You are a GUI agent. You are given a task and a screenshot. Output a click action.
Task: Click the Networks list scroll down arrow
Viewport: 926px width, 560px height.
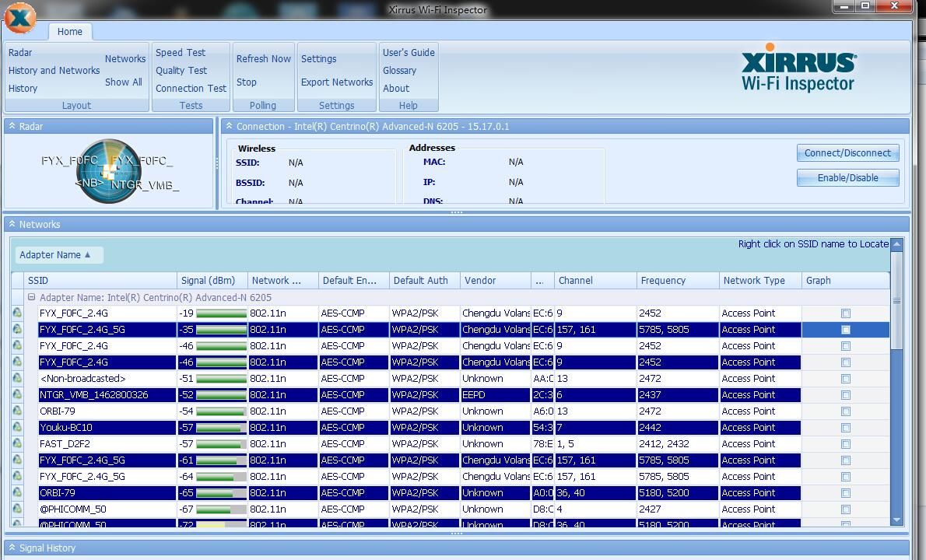(x=897, y=520)
